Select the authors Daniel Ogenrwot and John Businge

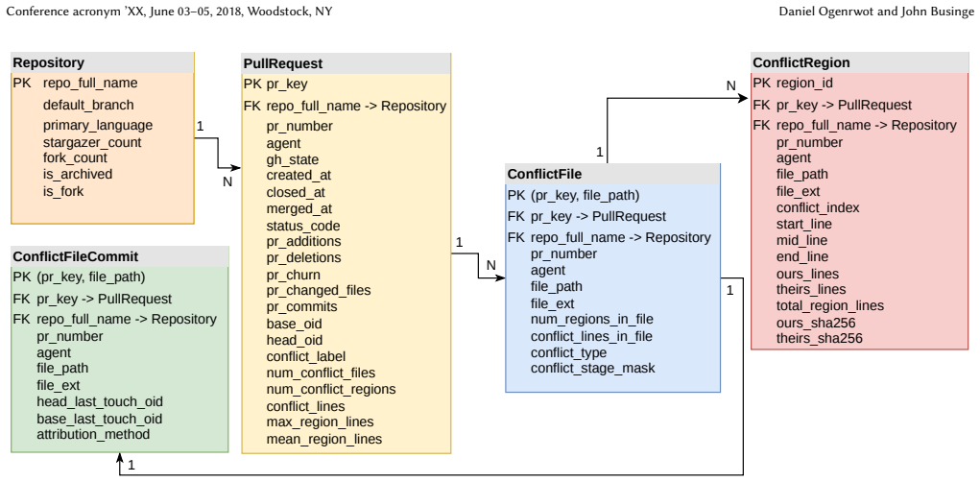(876, 12)
